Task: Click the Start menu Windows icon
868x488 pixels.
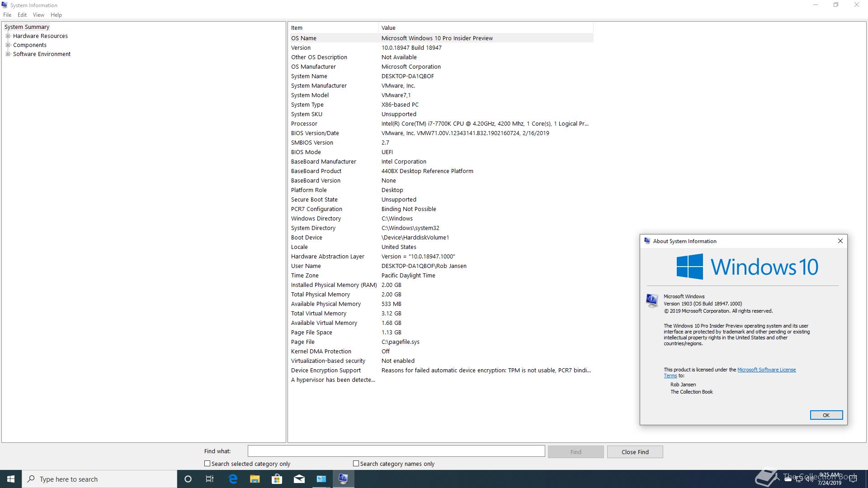Action: [x=11, y=479]
